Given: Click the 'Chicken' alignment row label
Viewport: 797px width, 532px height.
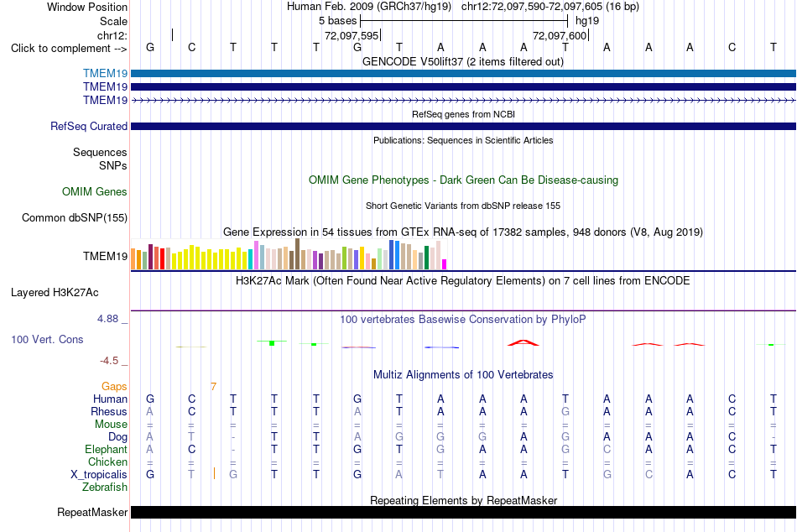Looking at the screenshot, I should (x=107, y=462).
